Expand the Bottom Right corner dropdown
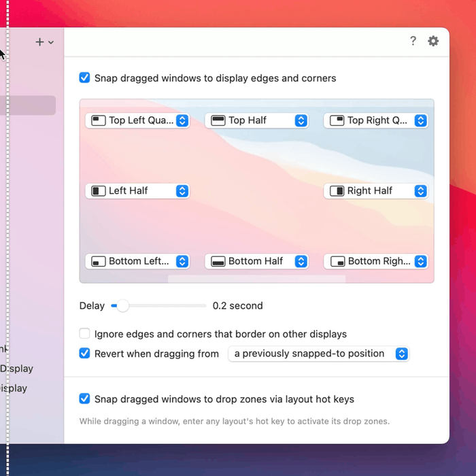The height and width of the screenshot is (476, 476). coord(420,262)
